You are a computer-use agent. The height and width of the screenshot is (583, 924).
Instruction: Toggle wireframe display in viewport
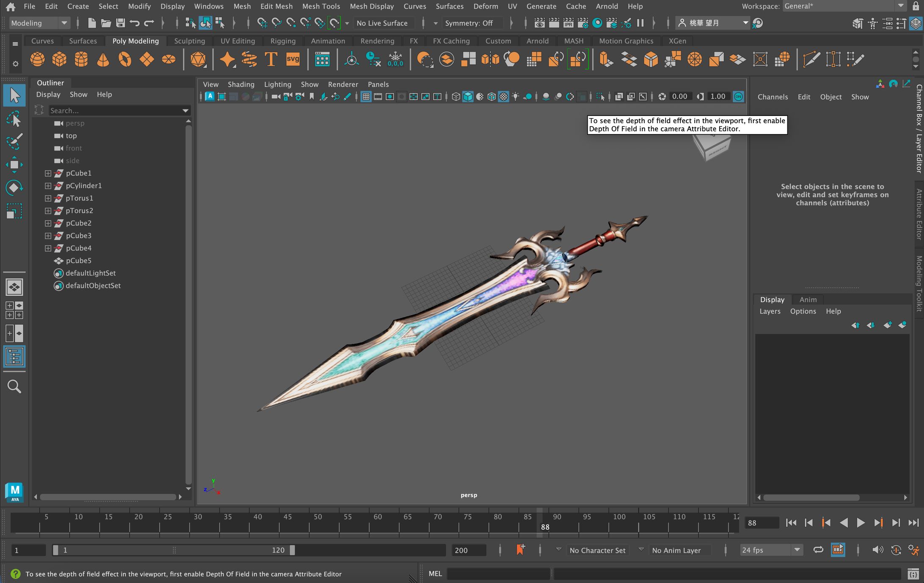[456, 97]
